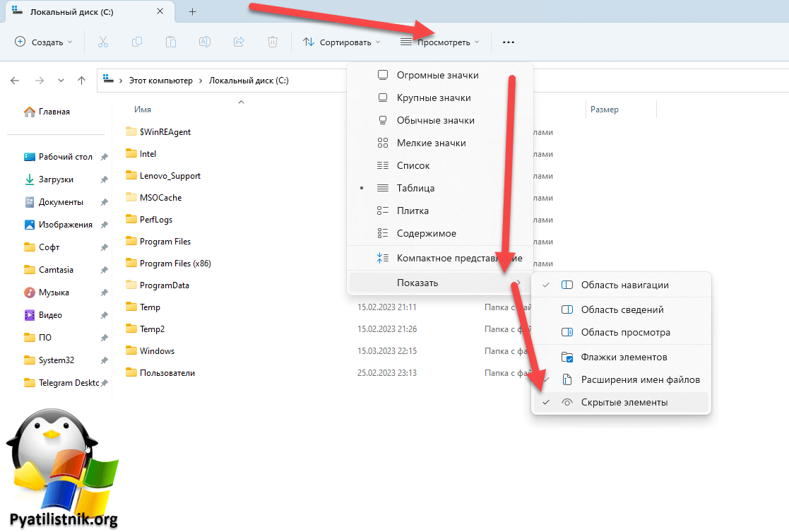Go up one folder level arrow
789x532 pixels.
coord(82,81)
